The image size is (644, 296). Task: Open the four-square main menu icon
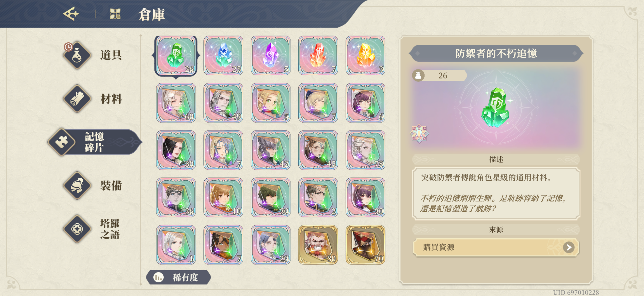tap(115, 14)
